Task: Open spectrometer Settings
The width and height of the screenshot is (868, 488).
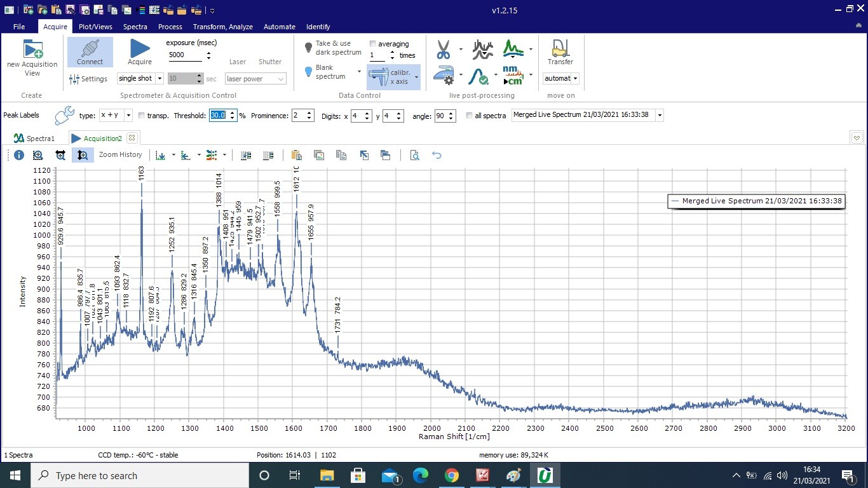Action: point(88,79)
